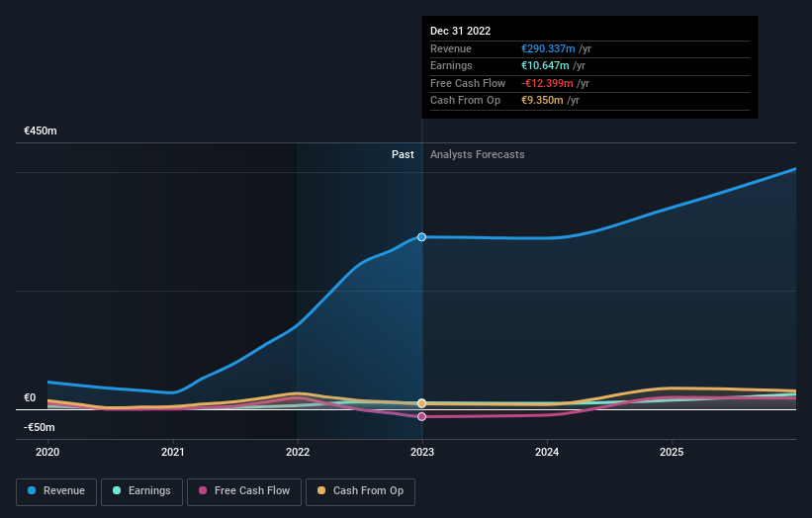Toggle the Earnings legend series
Viewport: 812px width, 518px height.
pyautogui.click(x=141, y=491)
